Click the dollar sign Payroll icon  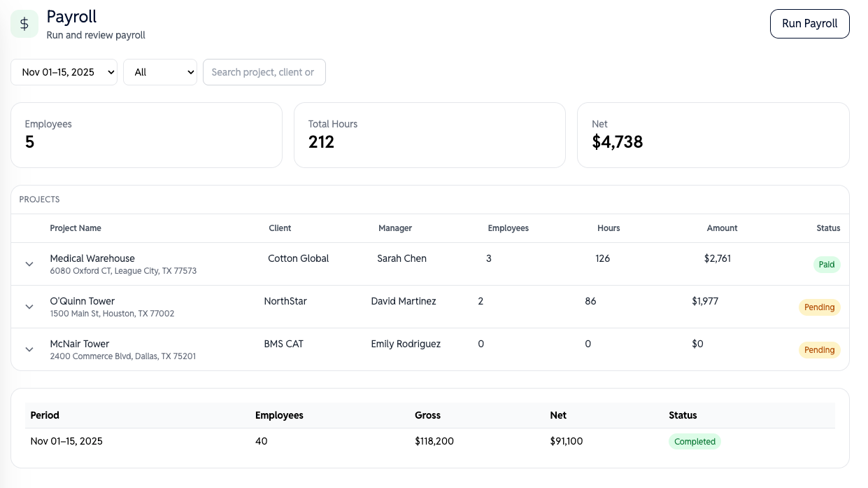(x=24, y=24)
